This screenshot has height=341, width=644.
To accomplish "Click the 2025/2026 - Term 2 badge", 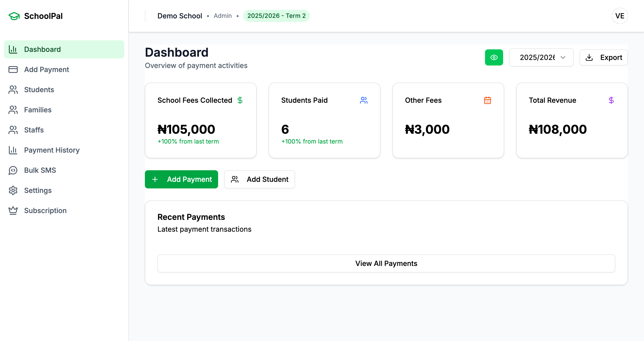I will (x=276, y=16).
